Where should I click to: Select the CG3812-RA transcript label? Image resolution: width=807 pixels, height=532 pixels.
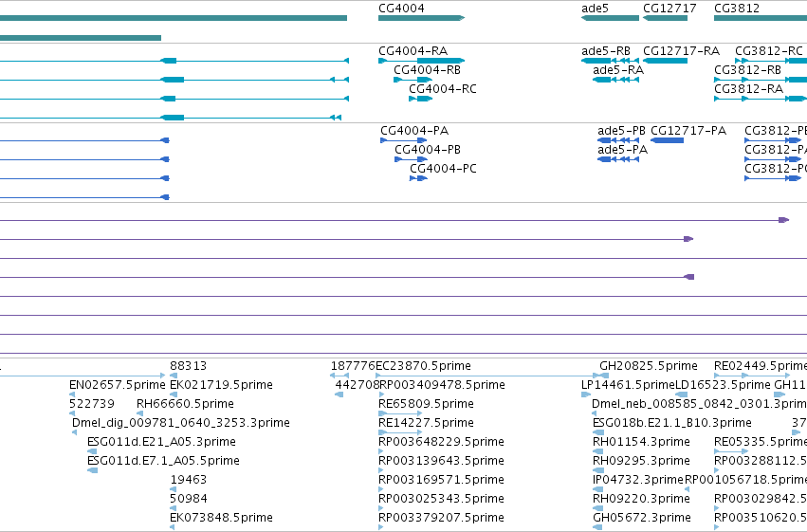coord(749,89)
